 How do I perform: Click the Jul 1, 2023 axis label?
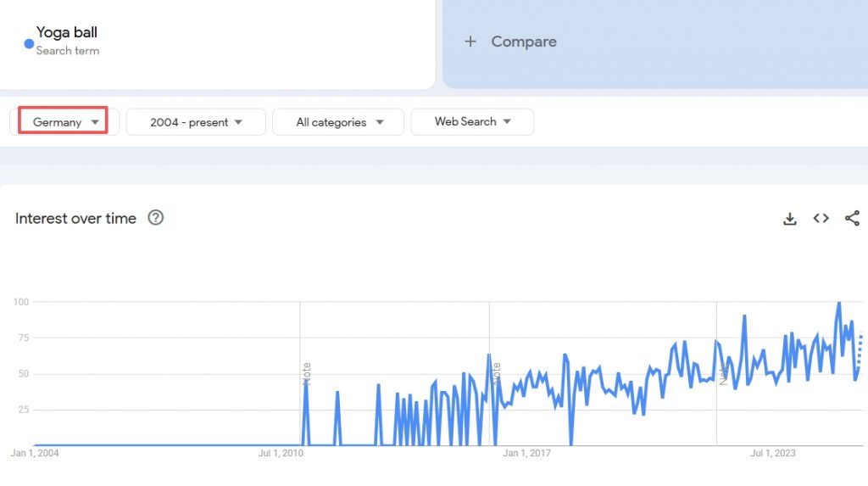[x=772, y=453]
